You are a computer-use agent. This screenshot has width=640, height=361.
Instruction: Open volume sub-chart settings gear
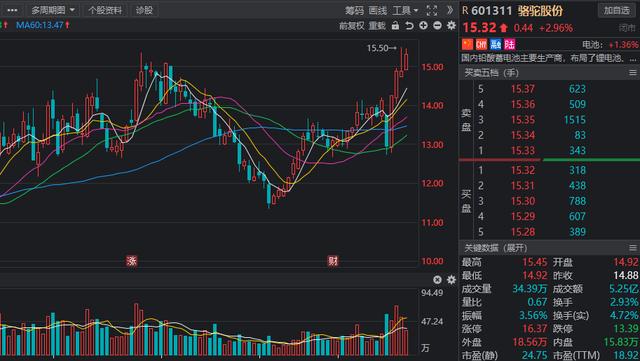click(451, 280)
